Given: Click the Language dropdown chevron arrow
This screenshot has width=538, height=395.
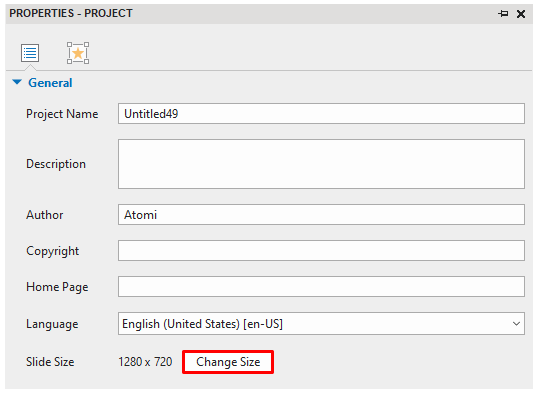Looking at the screenshot, I should pyautogui.click(x=516, y=324).
